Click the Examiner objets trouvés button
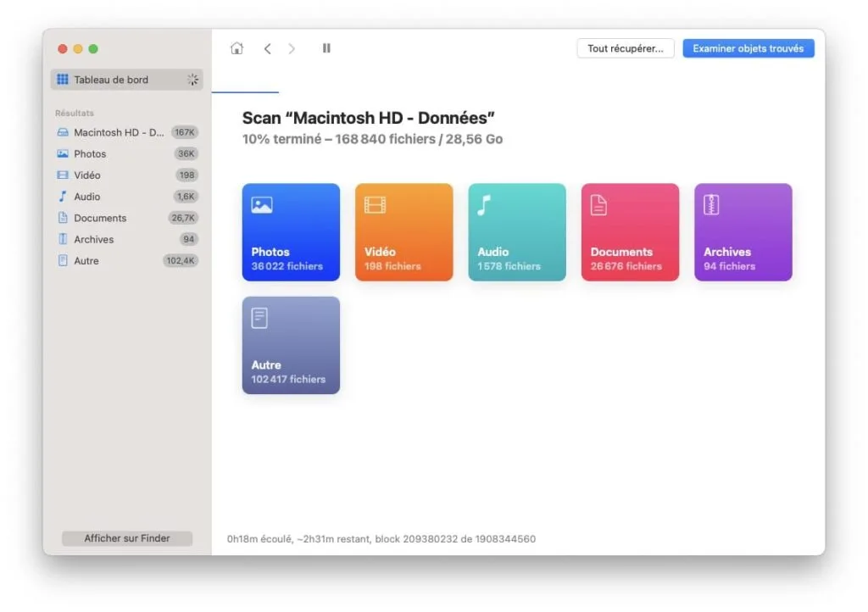Screen dimensions: 868x612 (x=748, y=48)
